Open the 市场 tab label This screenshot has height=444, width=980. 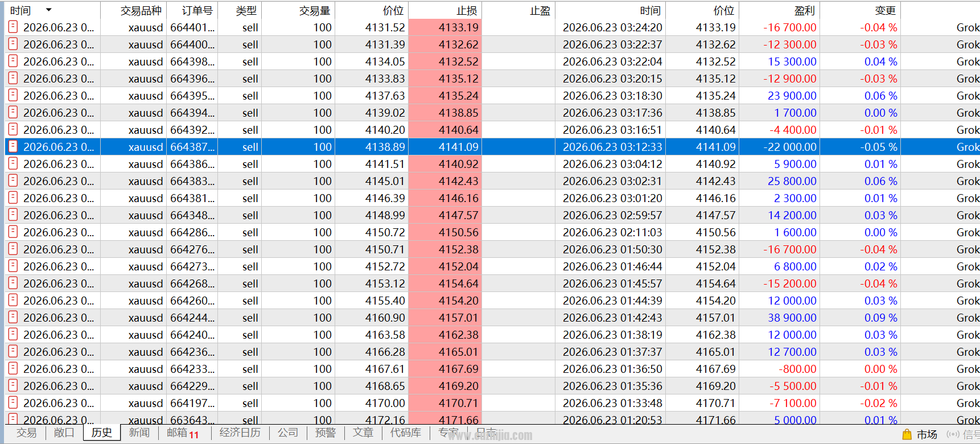[927, 434]
